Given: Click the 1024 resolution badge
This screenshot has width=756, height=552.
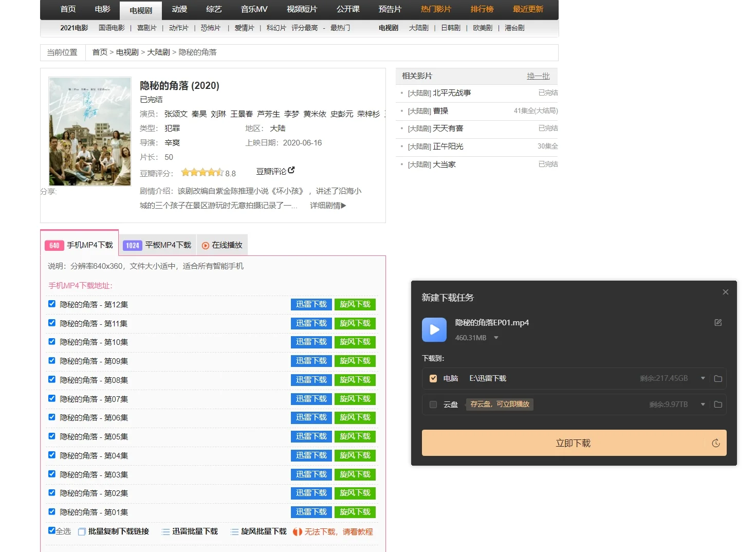Looking at the screenshot, I should (x=133, y=246).
